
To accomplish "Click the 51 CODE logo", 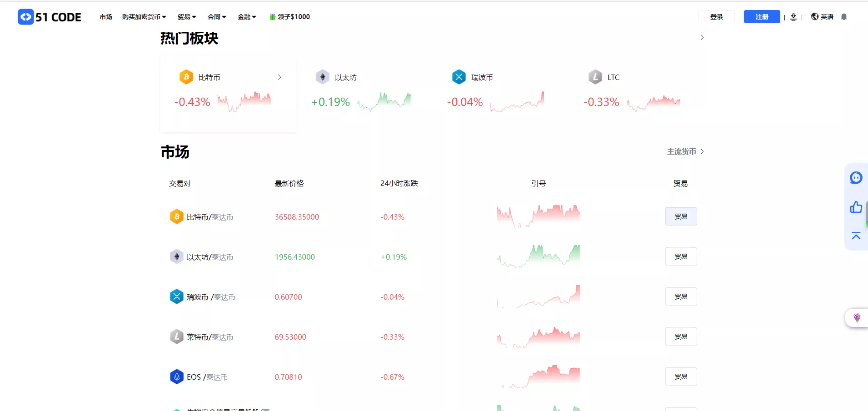I will 49,17.
